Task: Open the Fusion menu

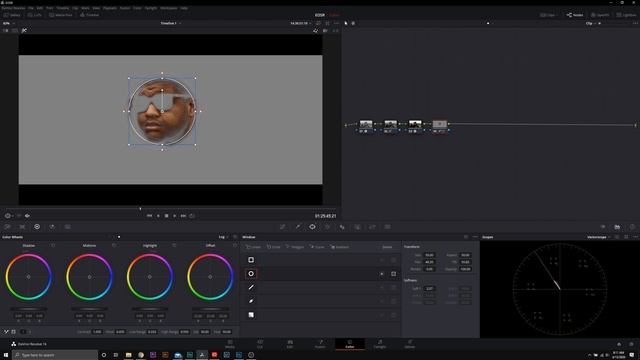Action: tap(125, 8)
